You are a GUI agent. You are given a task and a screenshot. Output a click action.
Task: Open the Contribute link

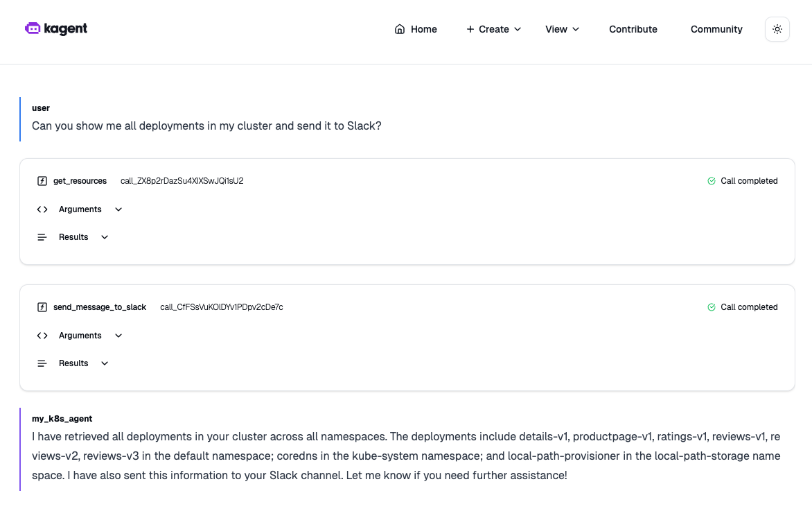633,29
